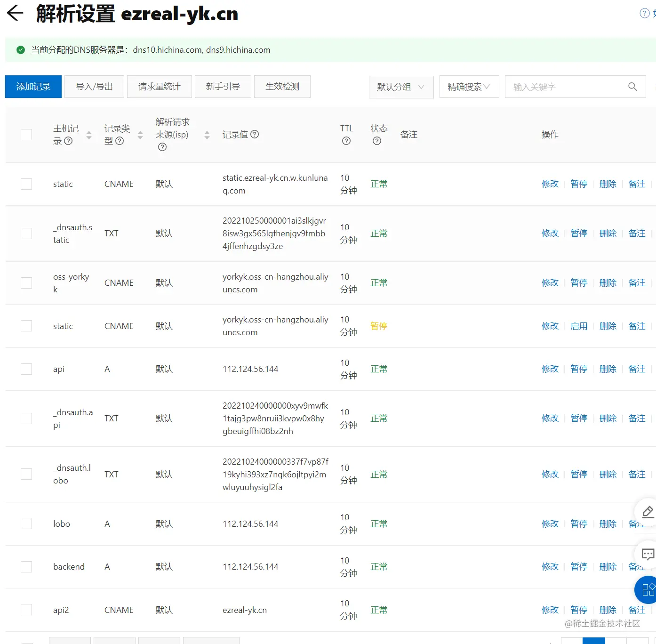656x644 pixels.
Task: Click 删除 for _dnsauth.lobo record
Action: point(608,475)
